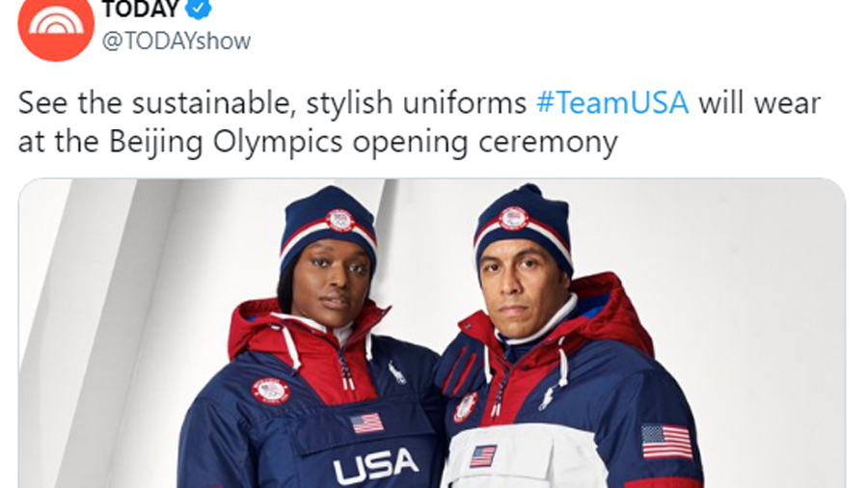The image size is (868, 488).
Task: Click the flag patch on the white pocket
Action: pos(483,456)
